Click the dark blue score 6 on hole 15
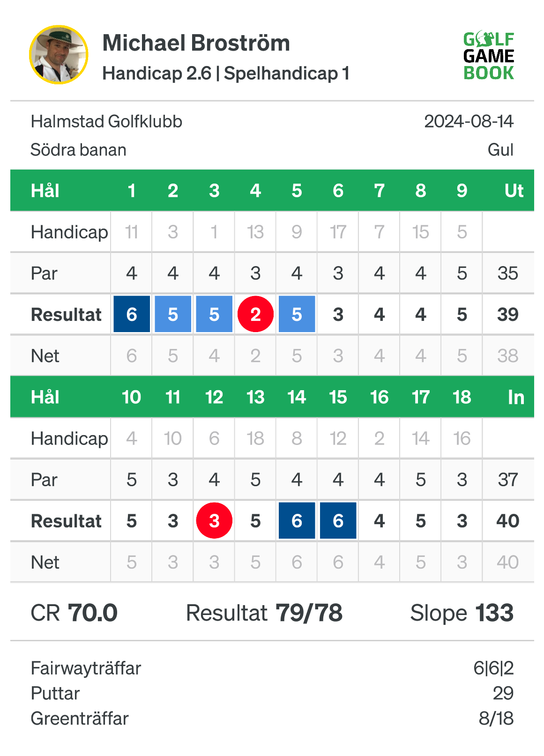The width and height of the screenshot is (544, 756). 338,520
